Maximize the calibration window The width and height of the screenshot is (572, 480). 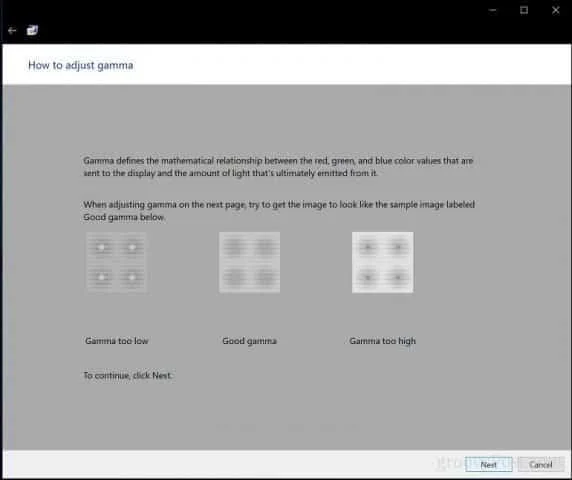(x=524, y=10)
